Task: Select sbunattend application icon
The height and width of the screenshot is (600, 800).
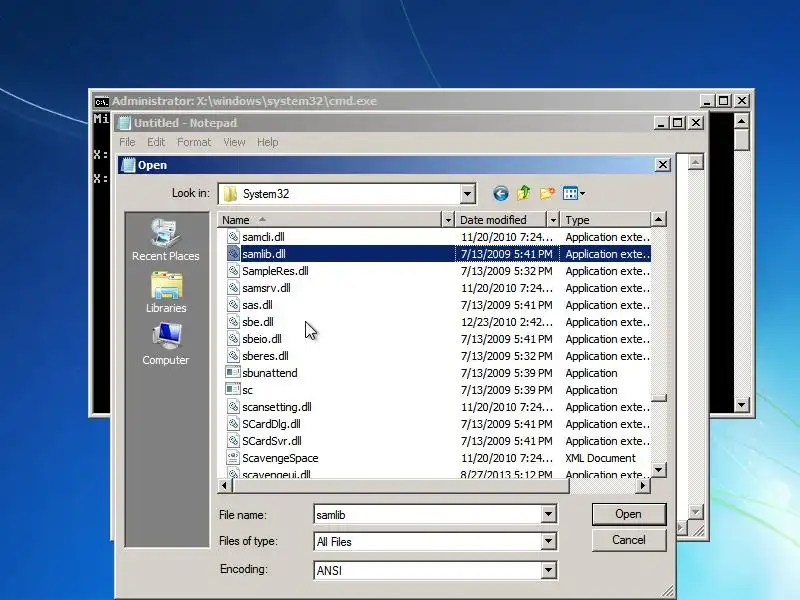Action: [x=233, y=372]
